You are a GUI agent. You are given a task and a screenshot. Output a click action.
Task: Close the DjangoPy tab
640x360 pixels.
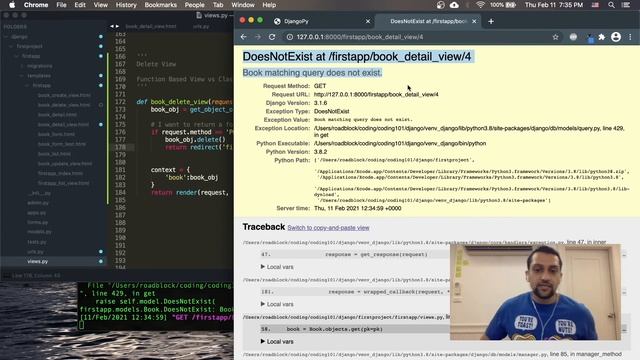368,21
